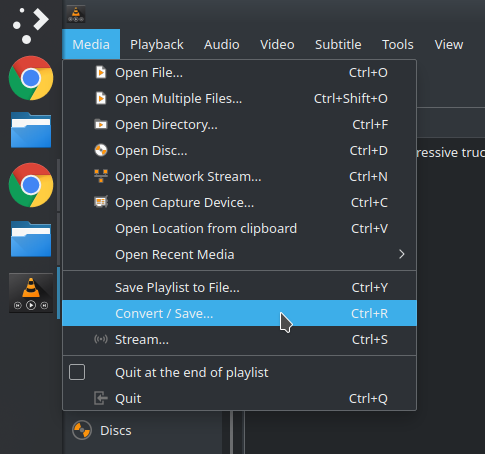Click the Open Disc icon
Image resolution: width=485 pixels, height=454 pixels.
(101, 150)
